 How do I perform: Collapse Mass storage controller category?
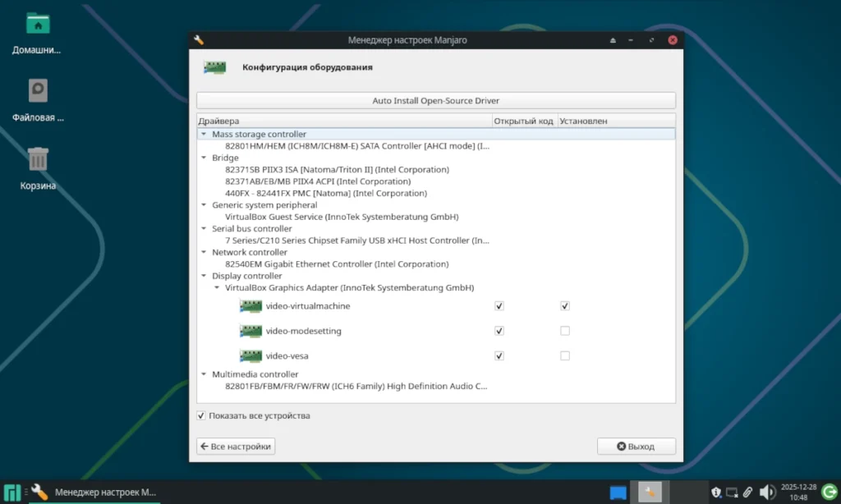(x=204, y=134)
